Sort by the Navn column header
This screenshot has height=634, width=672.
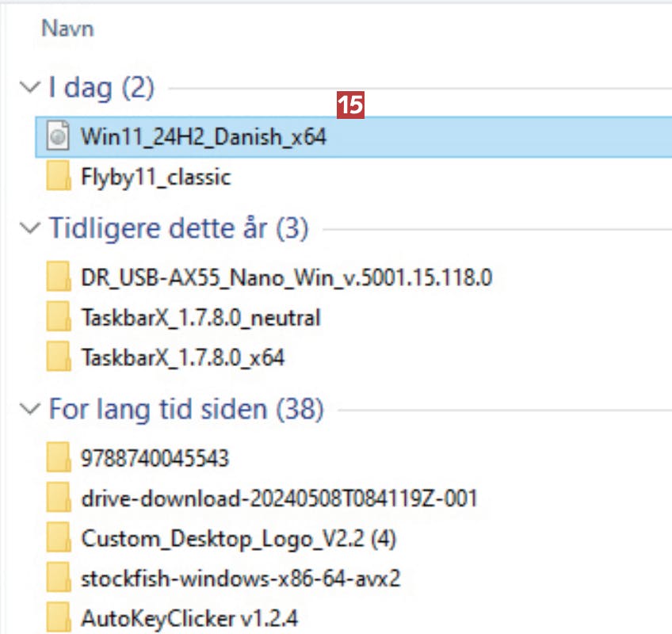(67, 29)
